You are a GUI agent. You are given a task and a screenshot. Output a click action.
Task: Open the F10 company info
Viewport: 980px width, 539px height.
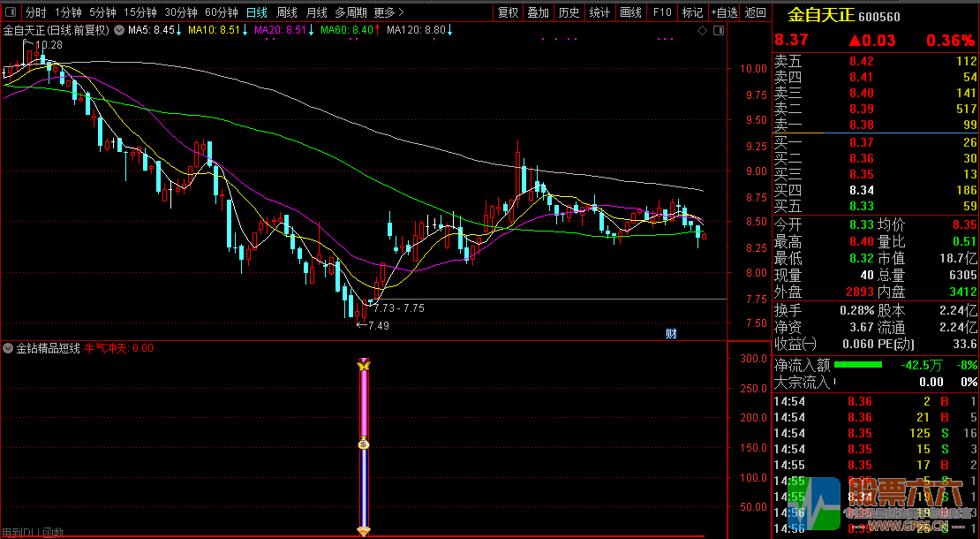(662, 12)
